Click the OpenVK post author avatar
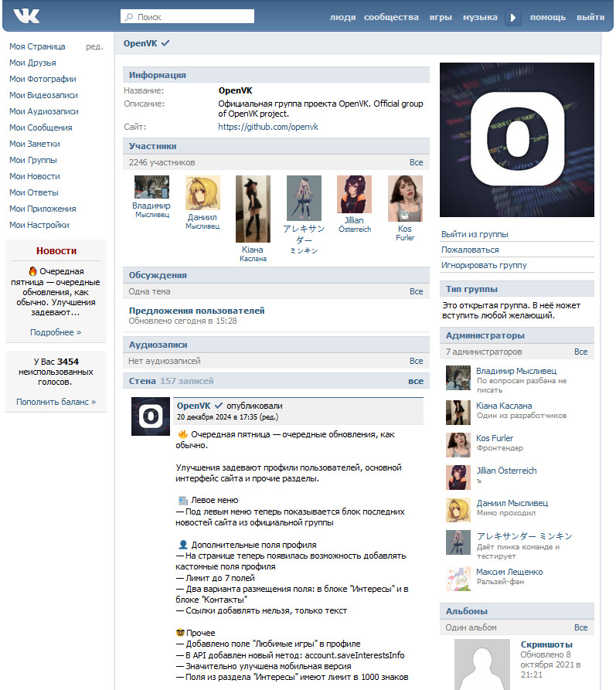Image resolution: width=616 pixels, height=690 pixels. 151,416
